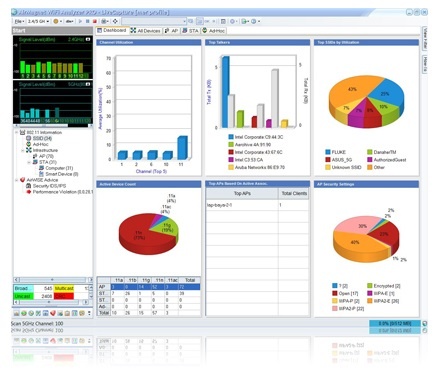Select the AP row in device count table

pyautogui.click(x=149, y=287)
